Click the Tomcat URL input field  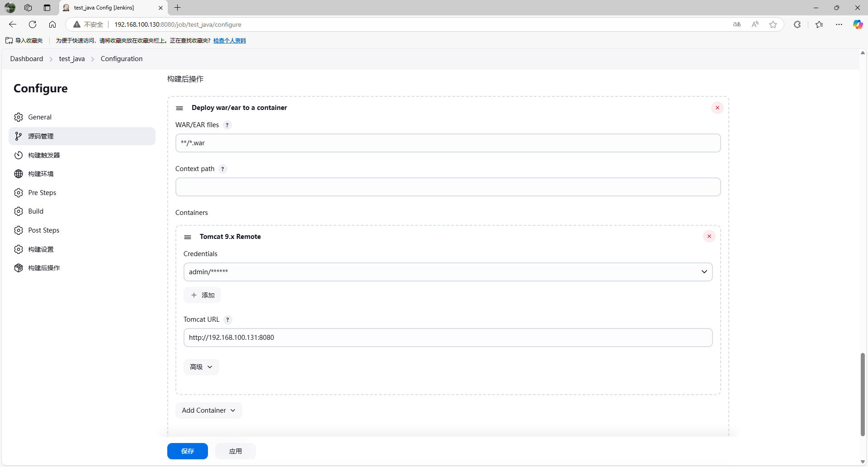coord(448,338)
